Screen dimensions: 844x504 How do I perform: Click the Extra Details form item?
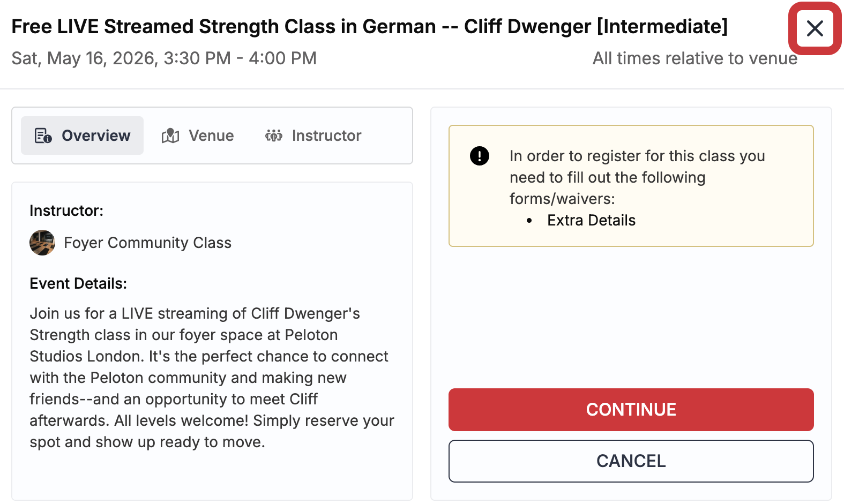(x=591, y=220)
